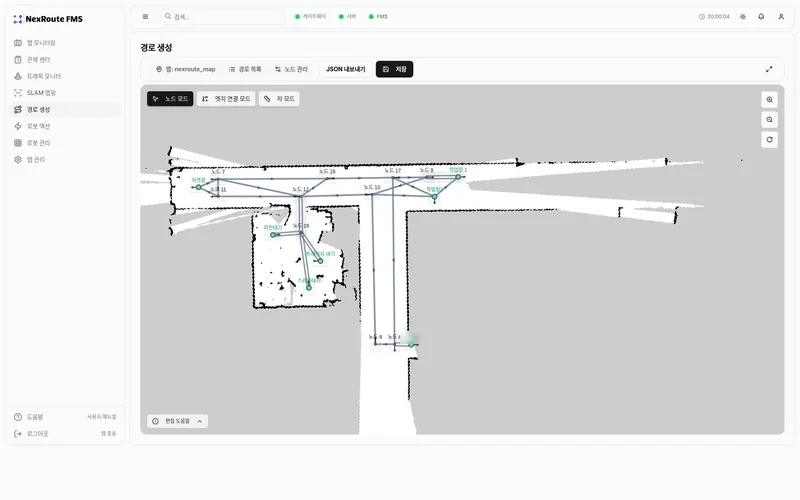Select the green station node left of 노드 7
The image size is (800, 500).
click(x=198, y=187)
